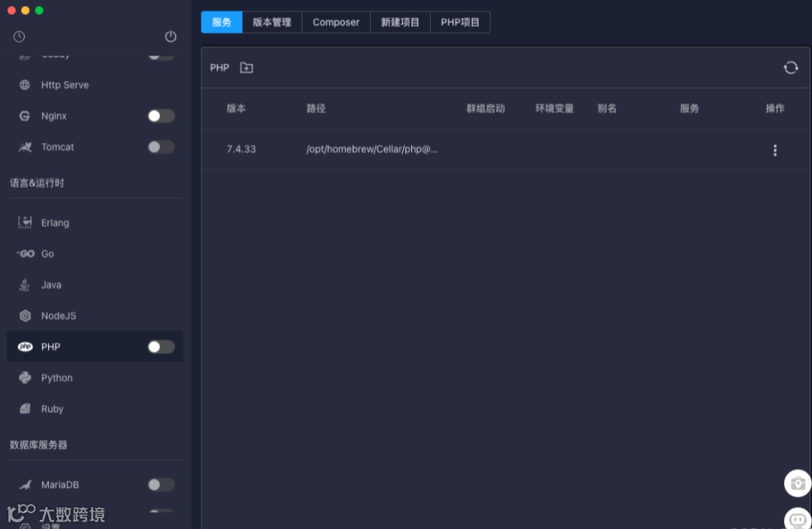The width and height of the screenshot is (812, 529).
Task: Open the PHP version history clock icon
Action: coord(19,35)
